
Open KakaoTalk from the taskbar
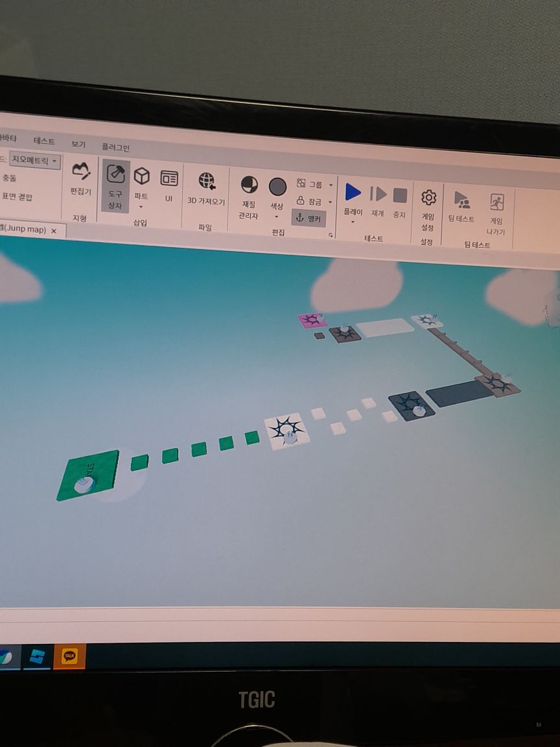click(x=69, y=657)
